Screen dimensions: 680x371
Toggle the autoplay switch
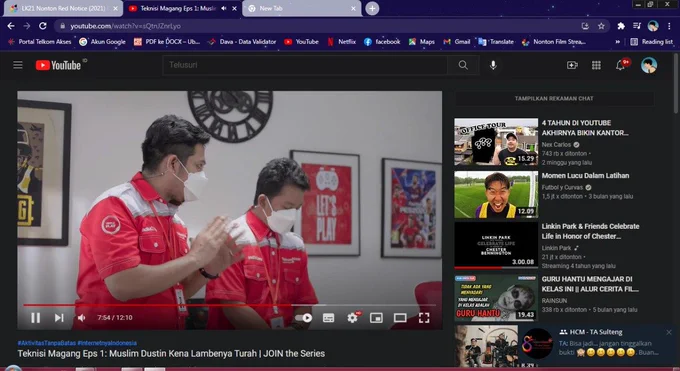click(x=304, y=318)
